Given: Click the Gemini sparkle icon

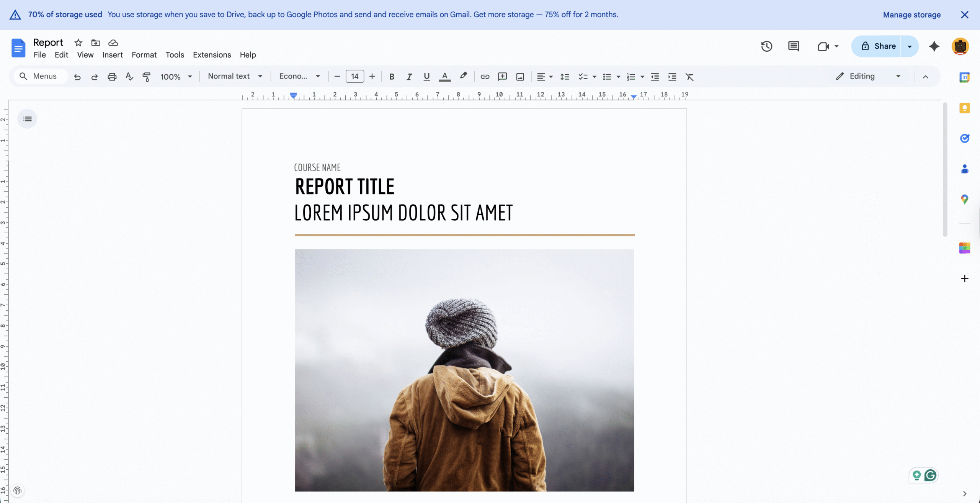Looking at the screenshot, I should coord(934,46).
